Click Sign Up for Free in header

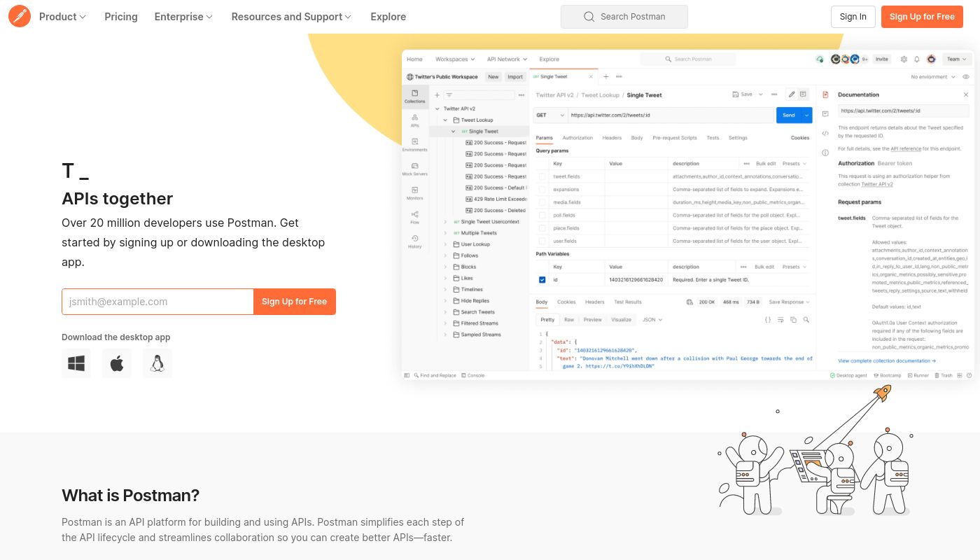[922, 17]
